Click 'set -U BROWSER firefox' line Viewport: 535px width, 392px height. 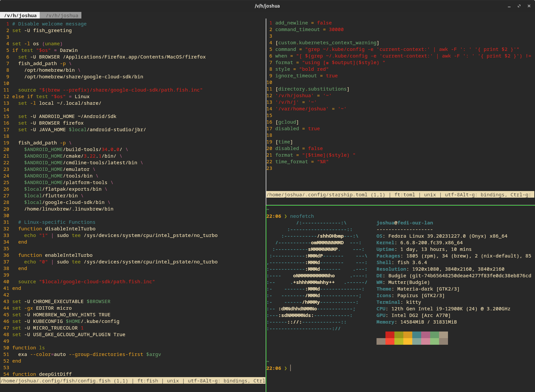pyautogui.click(x=51, y=123)
